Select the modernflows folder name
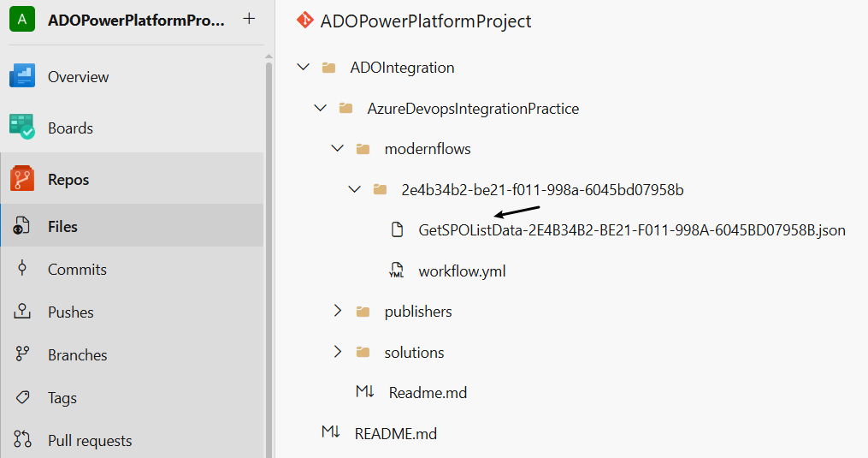Viewport: 868px width, 458px height. (428, 149)
